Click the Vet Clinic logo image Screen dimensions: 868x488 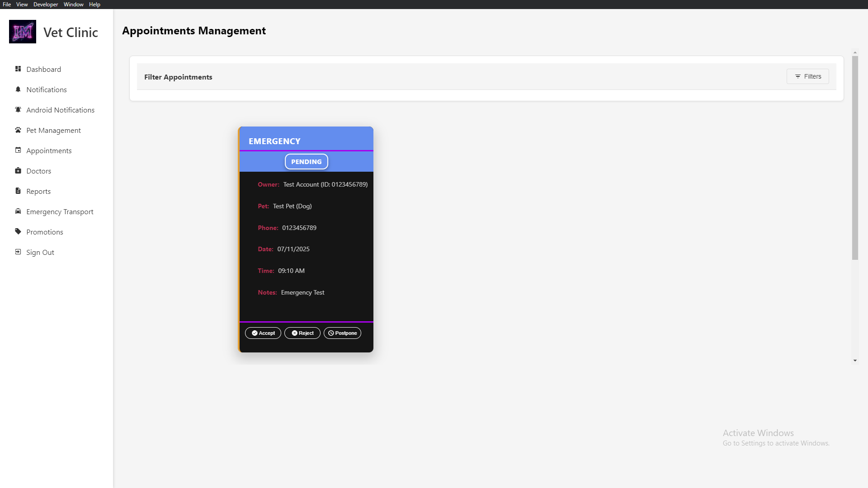(23, 32)
